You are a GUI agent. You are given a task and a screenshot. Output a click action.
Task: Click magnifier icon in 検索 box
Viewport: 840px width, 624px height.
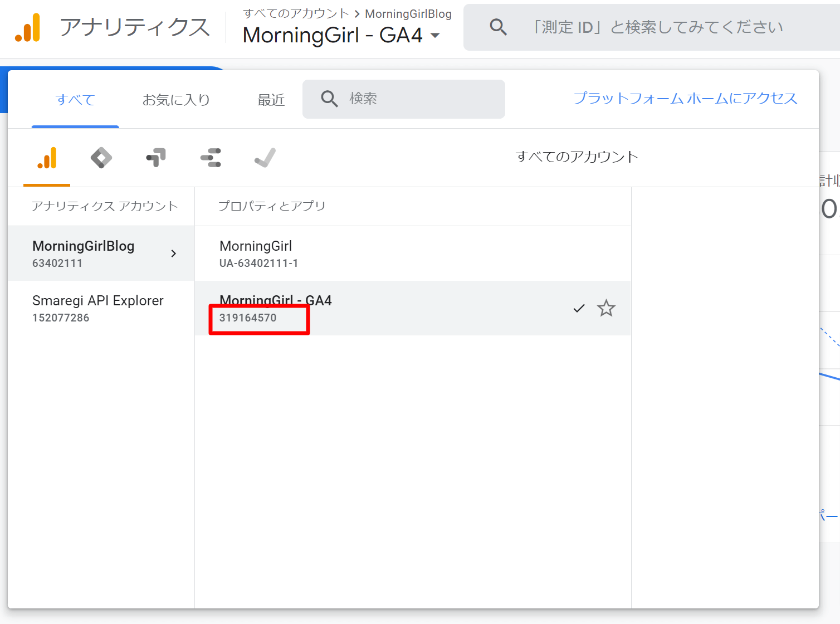pos(329,99)
